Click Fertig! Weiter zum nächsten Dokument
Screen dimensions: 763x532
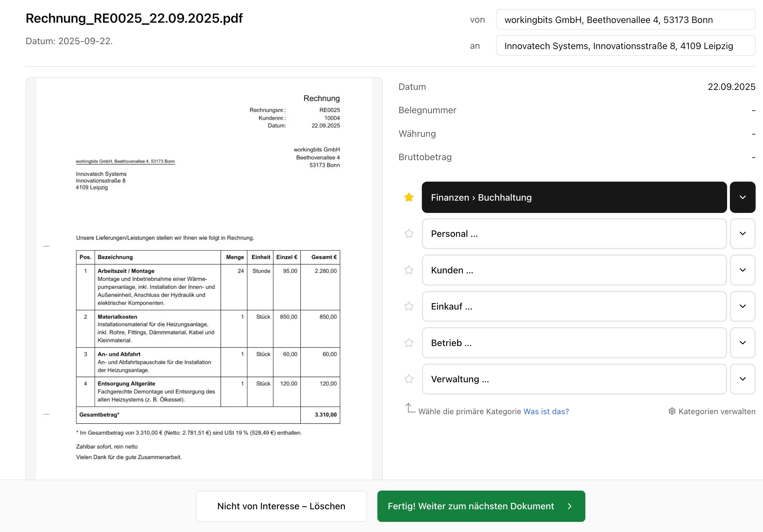[471, 506]
